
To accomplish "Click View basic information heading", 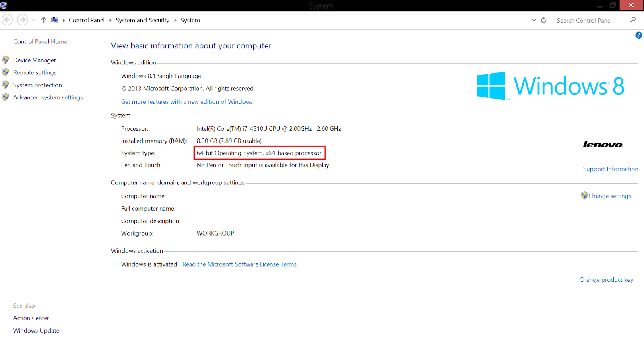I will (x=191, y=46).
